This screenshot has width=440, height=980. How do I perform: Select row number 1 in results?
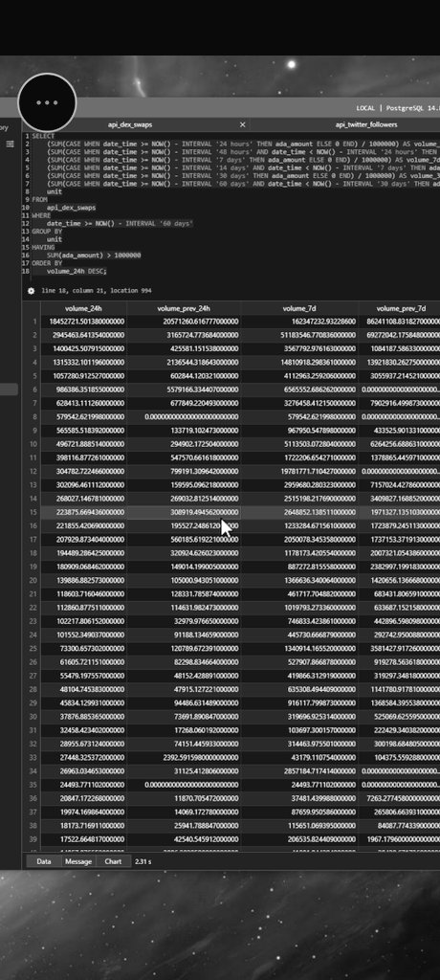pyautogui.click(x=34, y=322)
